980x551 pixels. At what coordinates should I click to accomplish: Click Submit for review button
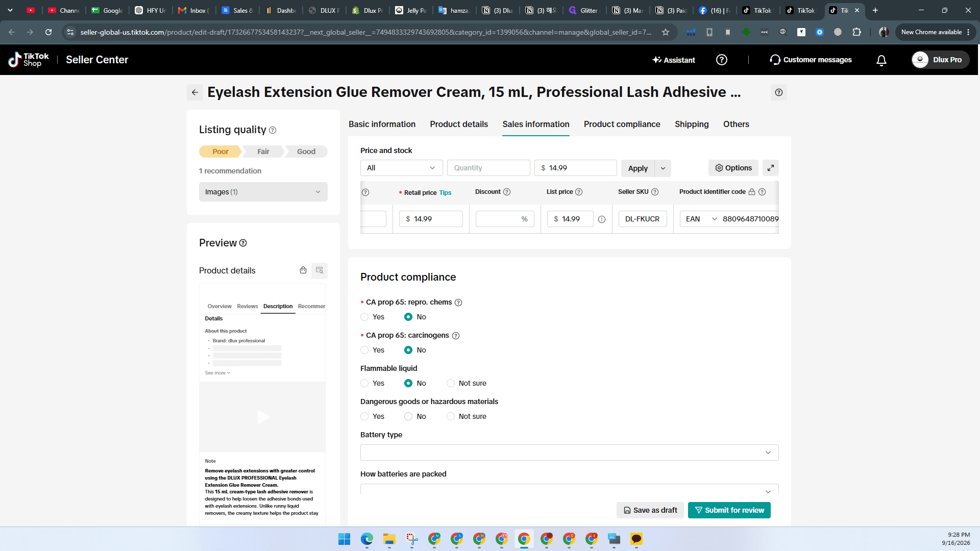(x=729, y=510)
